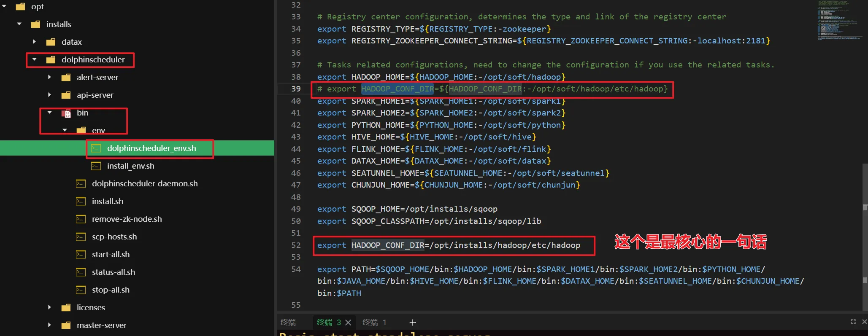The height and width of the screenshot is (336, 868).
Task: Collapse the dolphinscheduler folder arrow
Action: (35, 59)
